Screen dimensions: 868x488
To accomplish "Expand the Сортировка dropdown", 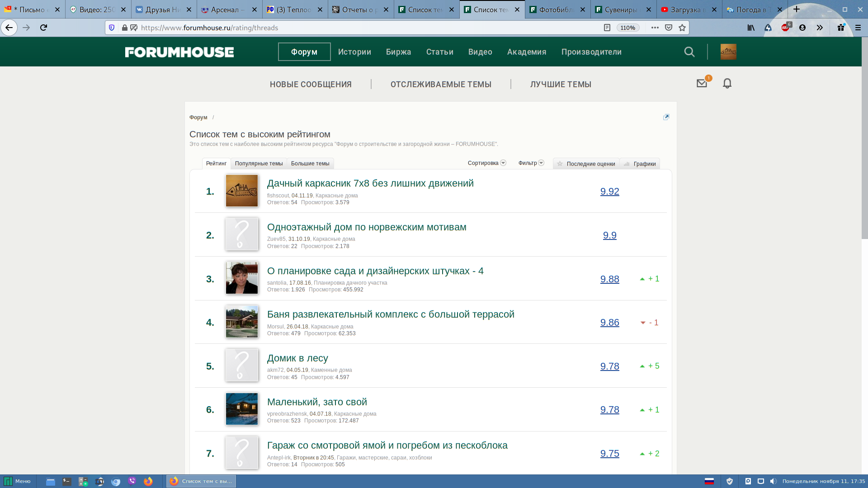I will 487,163.
